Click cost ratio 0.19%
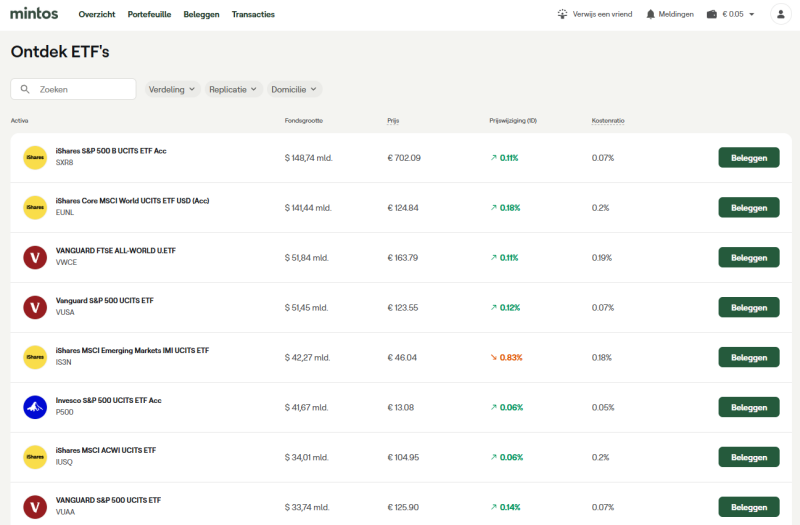The image size is (800, 525). (602, 258)
